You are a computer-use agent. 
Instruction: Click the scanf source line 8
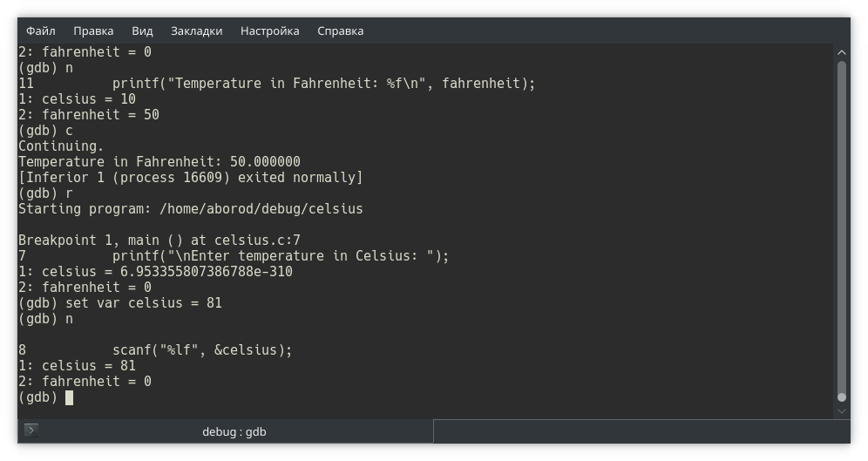(202, 350)
